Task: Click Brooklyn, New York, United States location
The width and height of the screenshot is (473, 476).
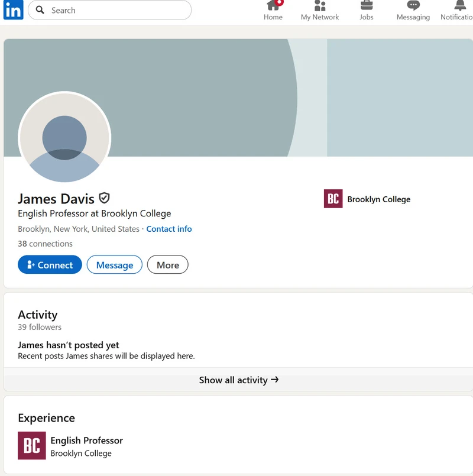Action: point(78,229)
